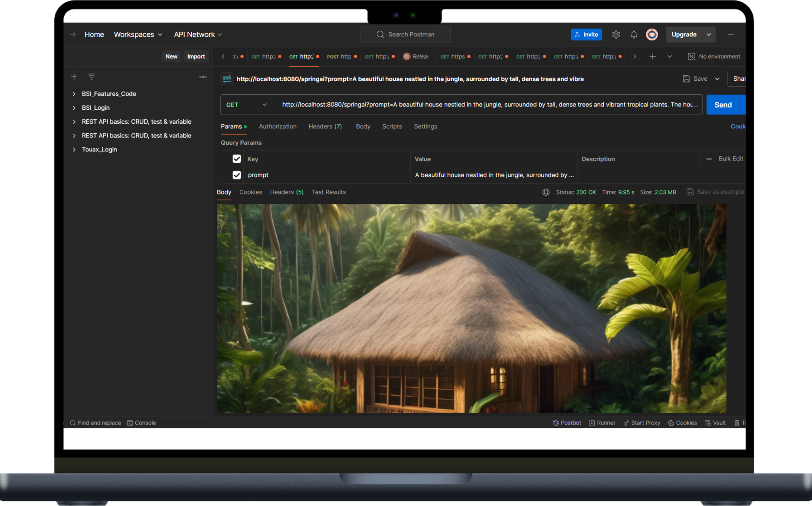Click the HTTP request type icon
Screen dimensions: 812x506
point(227,79)
